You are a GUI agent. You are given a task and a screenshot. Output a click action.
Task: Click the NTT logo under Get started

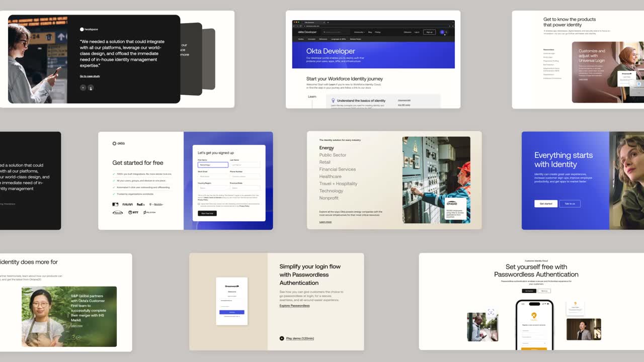click(x=133, y=212)
